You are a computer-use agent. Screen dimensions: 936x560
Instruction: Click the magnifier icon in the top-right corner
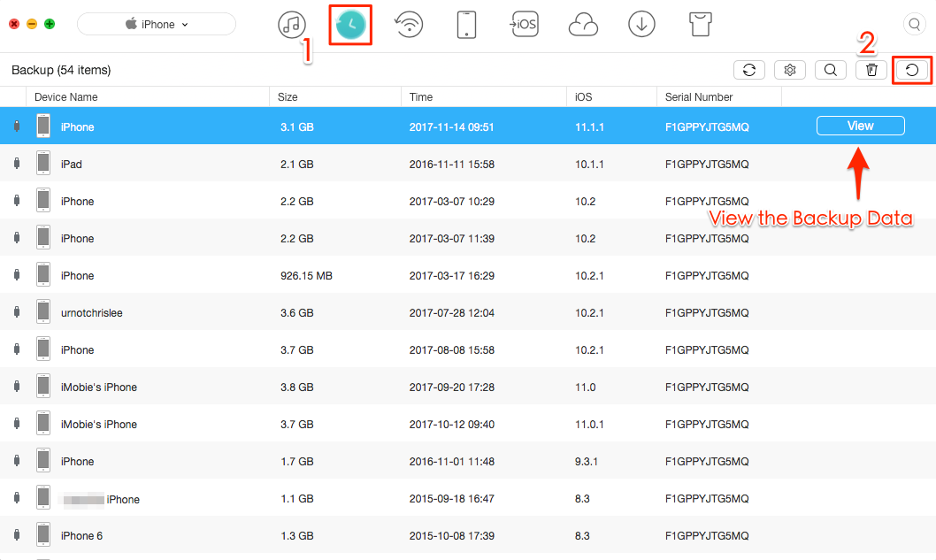pos(915,25)
